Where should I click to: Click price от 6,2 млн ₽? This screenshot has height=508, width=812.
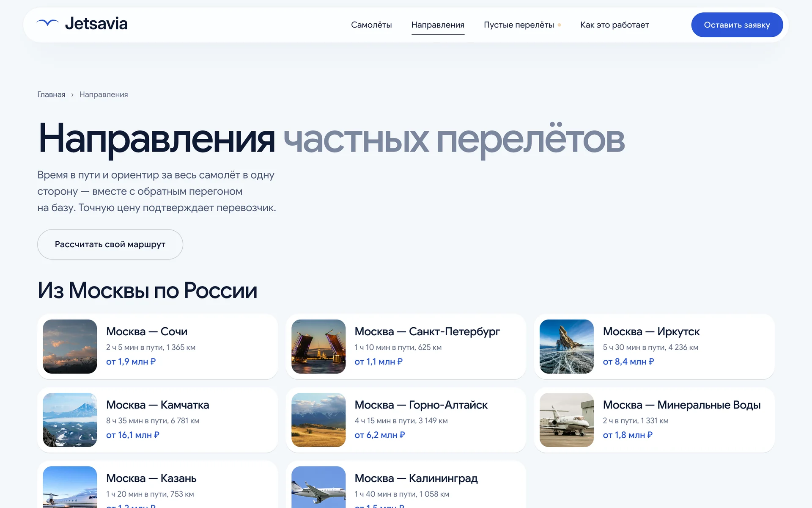tap(380, 435)
